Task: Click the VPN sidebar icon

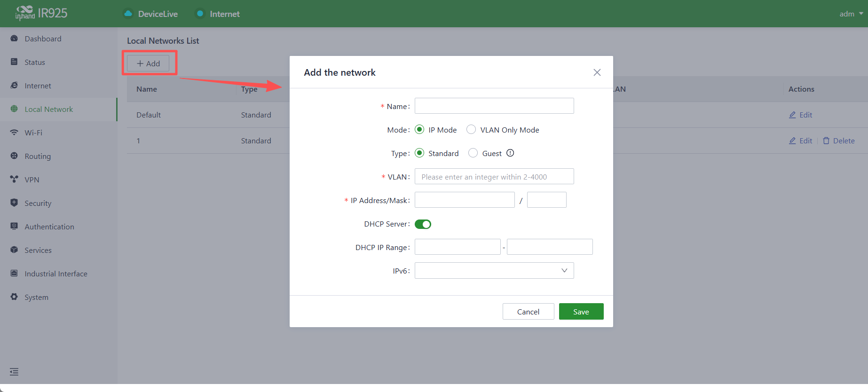Action: coord(14,180)
